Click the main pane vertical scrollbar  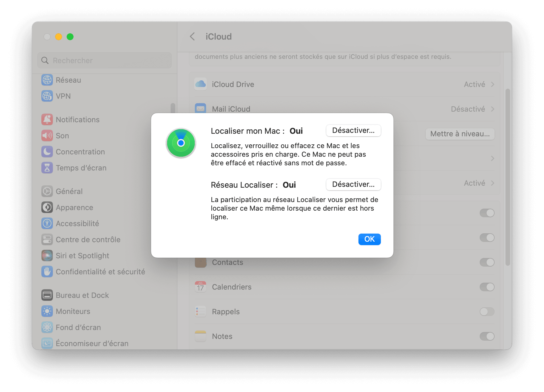508,177
